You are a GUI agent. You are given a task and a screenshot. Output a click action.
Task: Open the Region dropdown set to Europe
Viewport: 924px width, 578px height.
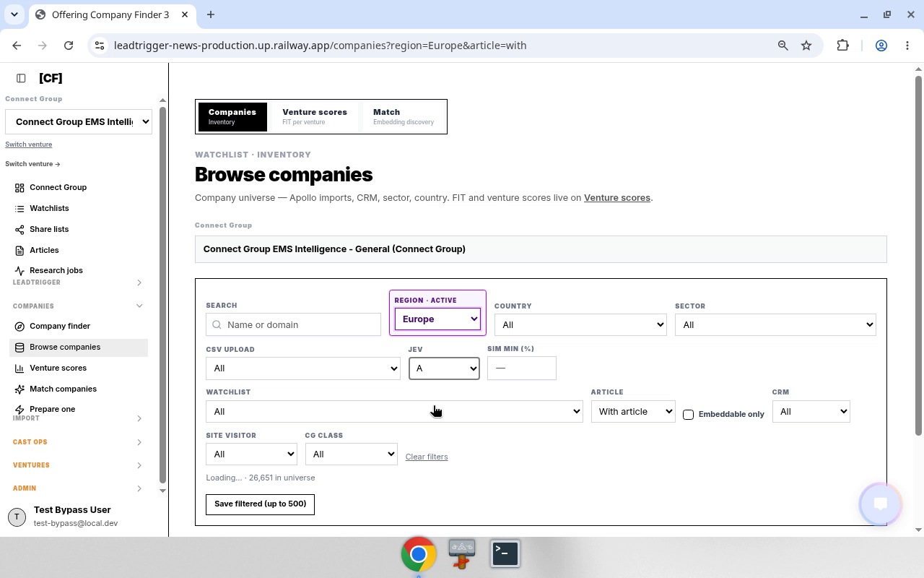coord(437,319)
